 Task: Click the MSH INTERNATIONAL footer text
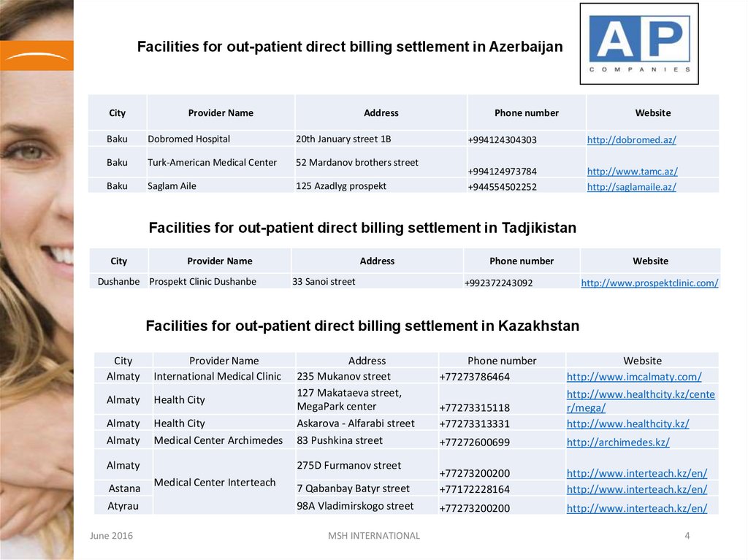(374, 536)
